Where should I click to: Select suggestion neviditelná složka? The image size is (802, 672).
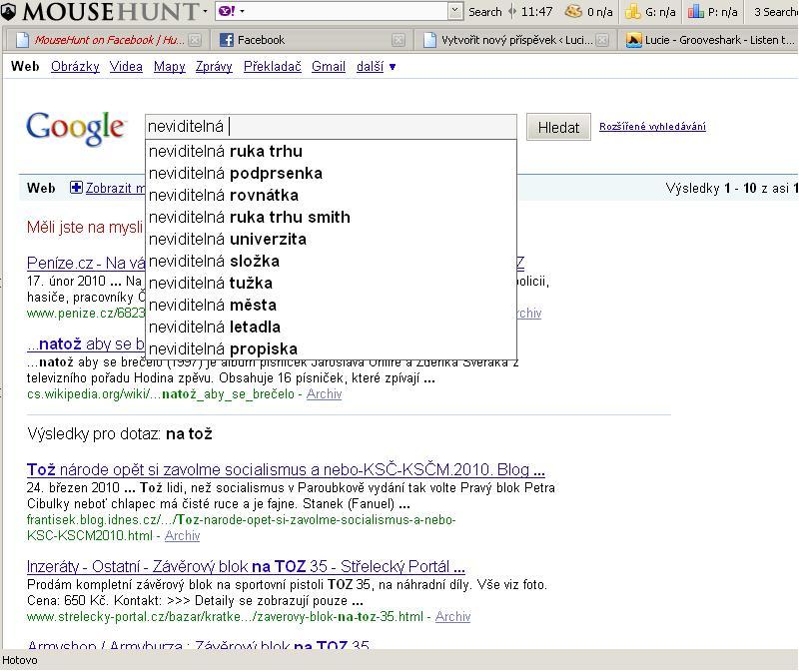(x=331, y=262)
